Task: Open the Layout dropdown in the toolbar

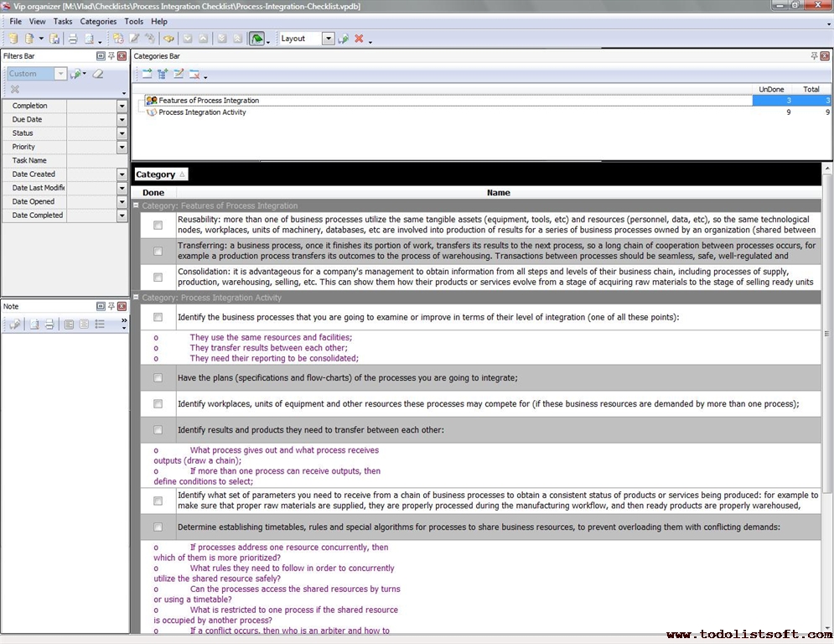Action: [328, 39]
